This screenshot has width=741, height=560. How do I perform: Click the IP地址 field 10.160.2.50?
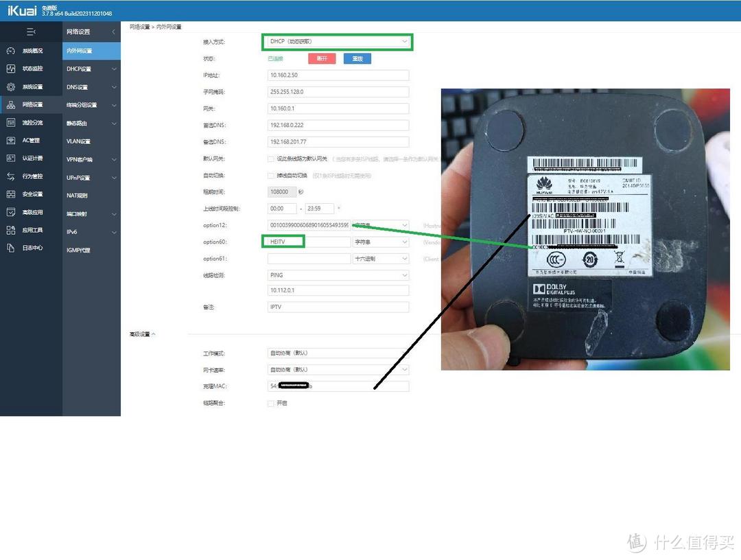coord(338,75)
